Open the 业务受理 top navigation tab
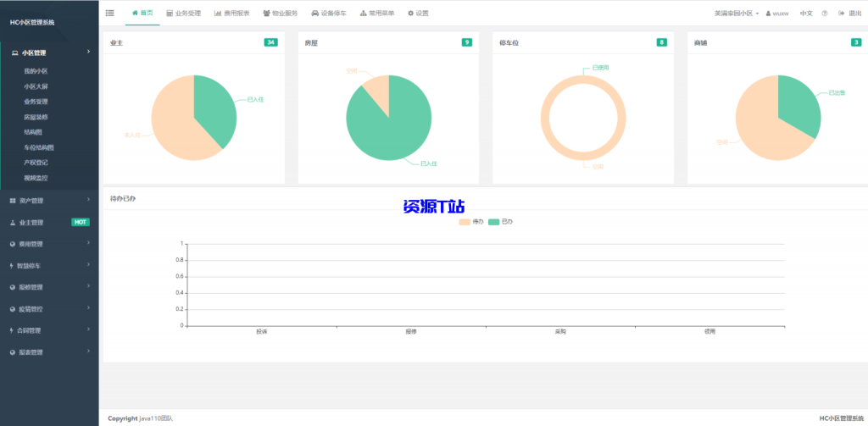Viewport: 868px width, 426px height. pyautogui.click(x=183, y=14)
